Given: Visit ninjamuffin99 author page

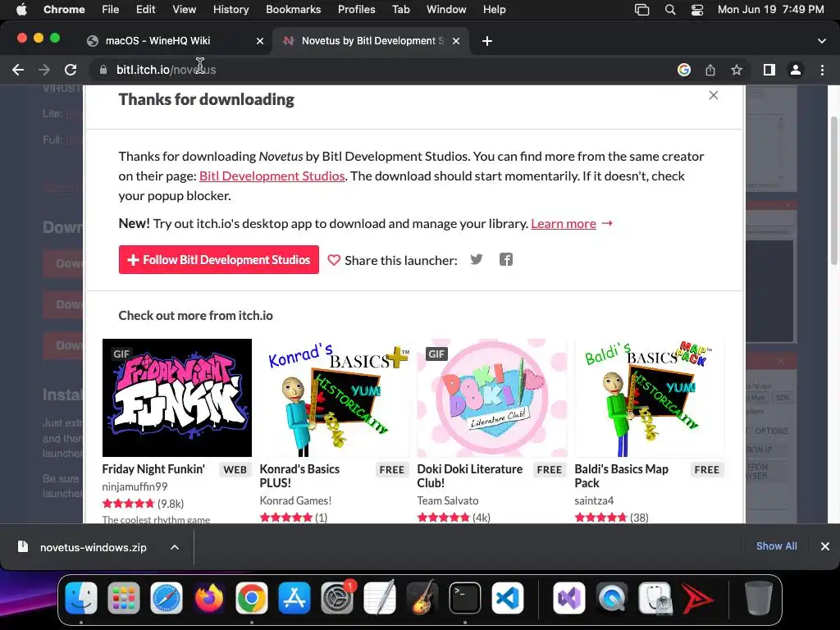Looking at the screenshot, I should point(135,487).
